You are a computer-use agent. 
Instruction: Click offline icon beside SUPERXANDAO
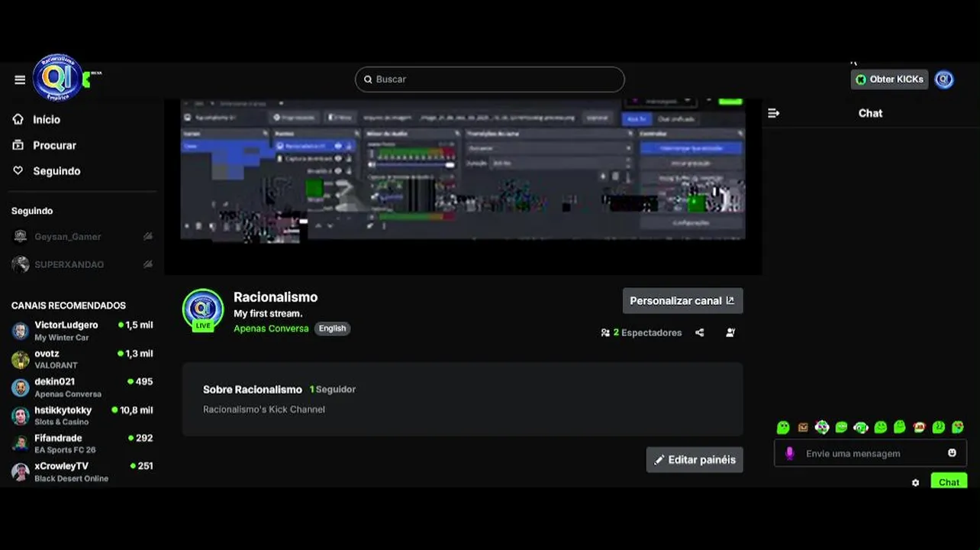148,264
